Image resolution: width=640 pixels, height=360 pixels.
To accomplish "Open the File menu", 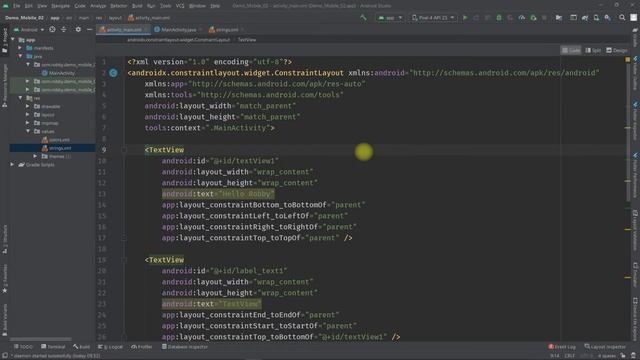I will tap(16, 6).
